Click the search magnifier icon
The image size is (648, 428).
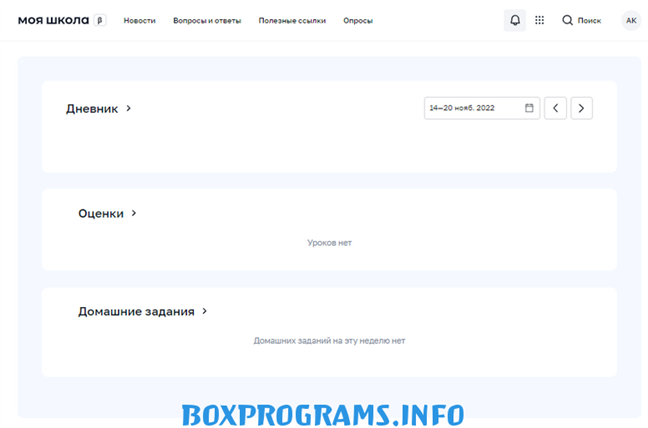[x=568, y=20]
